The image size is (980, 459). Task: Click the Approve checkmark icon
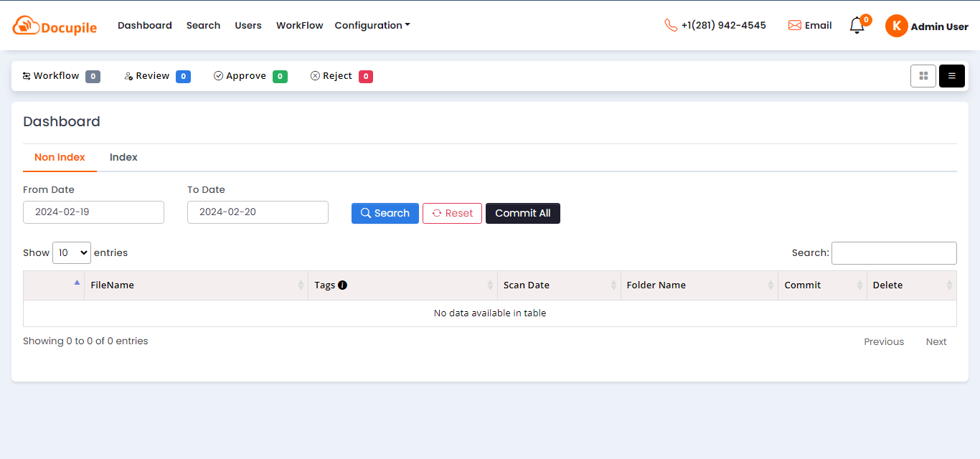pos(218,76)
